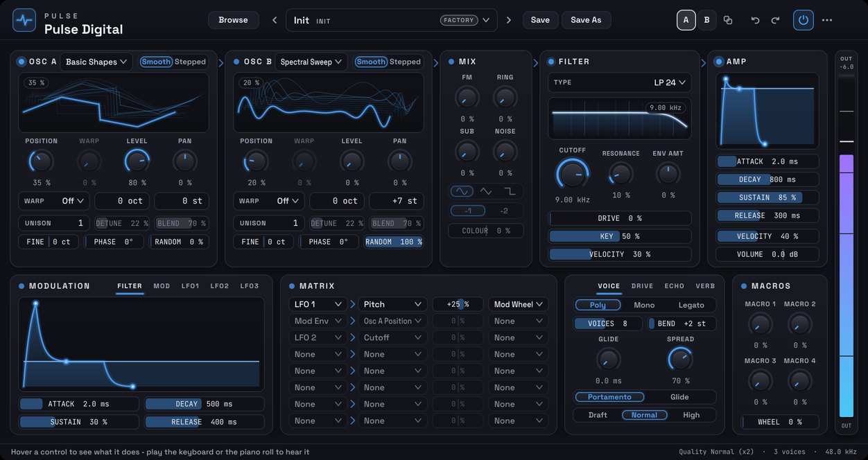Toggle the synth power button

pos(804,20)
